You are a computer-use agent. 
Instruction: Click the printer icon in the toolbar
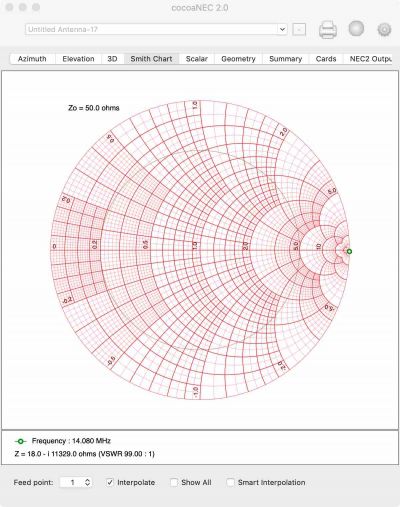[328, 30]
